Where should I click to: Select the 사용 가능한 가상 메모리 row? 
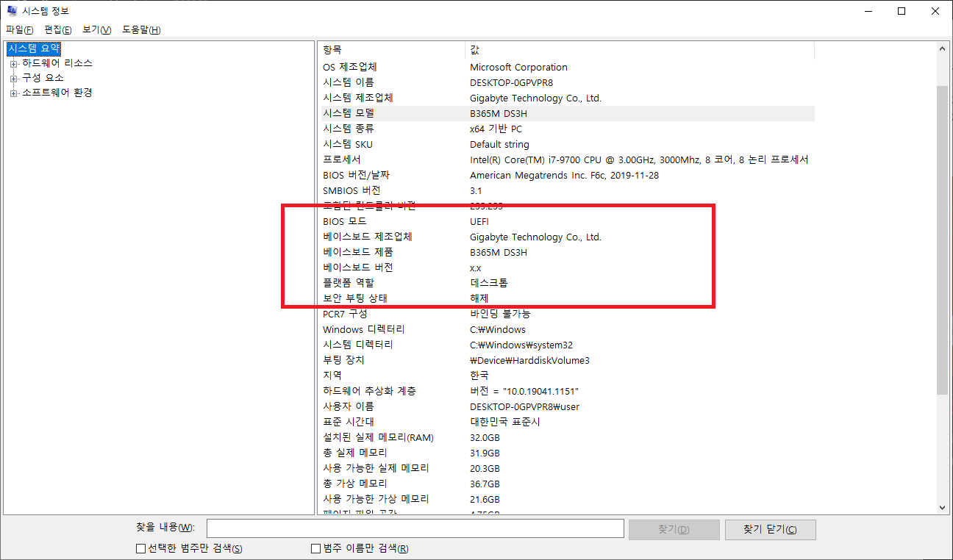[566, 499]
